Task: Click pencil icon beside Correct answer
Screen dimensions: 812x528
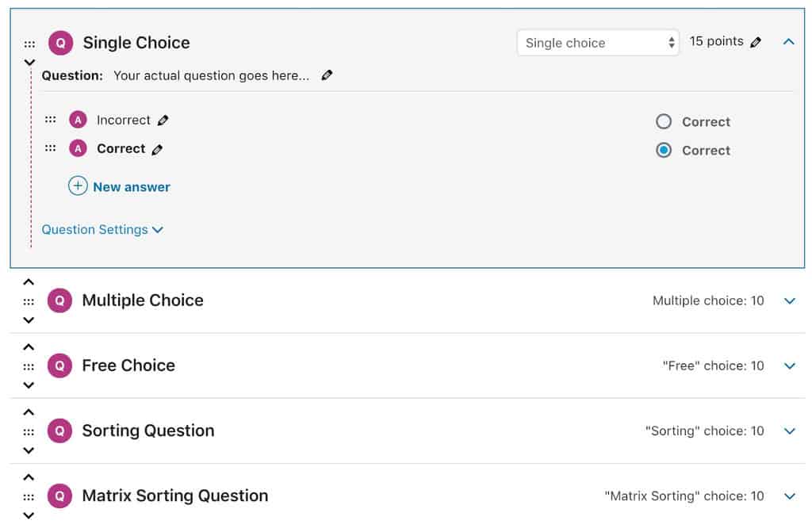Action: click(157, 149)
